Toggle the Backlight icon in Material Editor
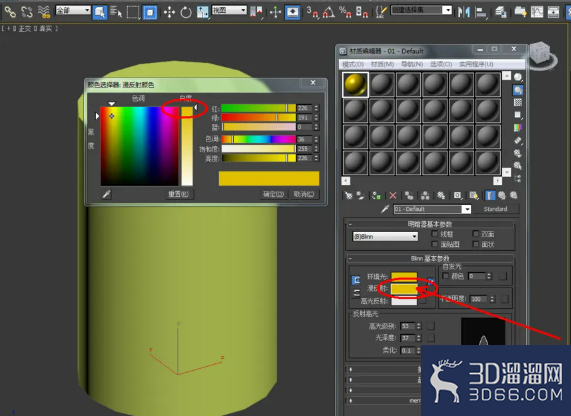Screen dimensions: 571x416 517,90
